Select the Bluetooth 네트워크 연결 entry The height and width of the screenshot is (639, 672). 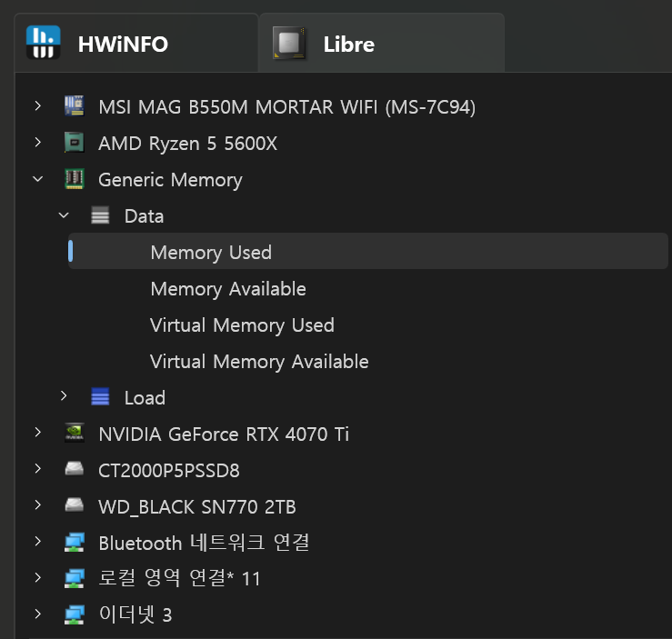coord(204,543)
